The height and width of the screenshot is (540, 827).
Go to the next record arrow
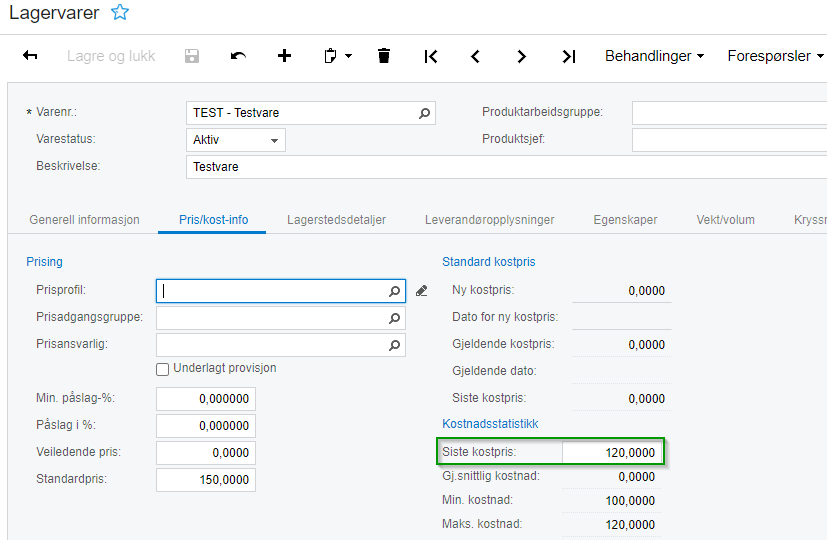pos(522,56)
